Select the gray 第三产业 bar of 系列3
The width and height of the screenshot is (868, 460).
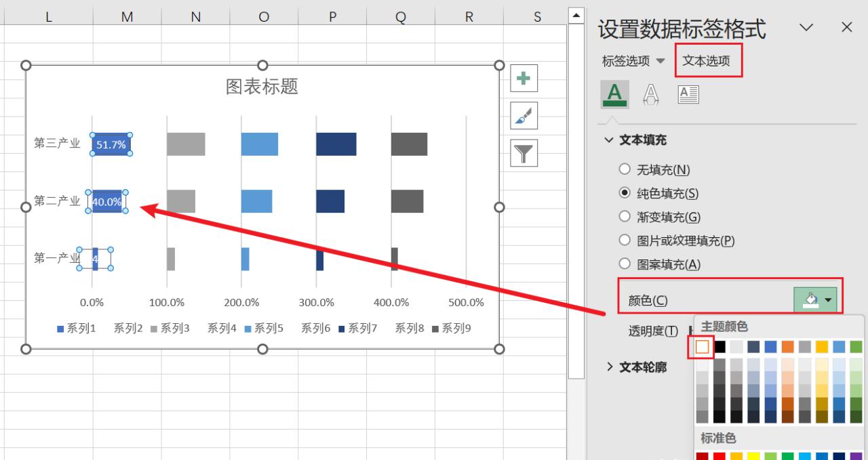186,144
